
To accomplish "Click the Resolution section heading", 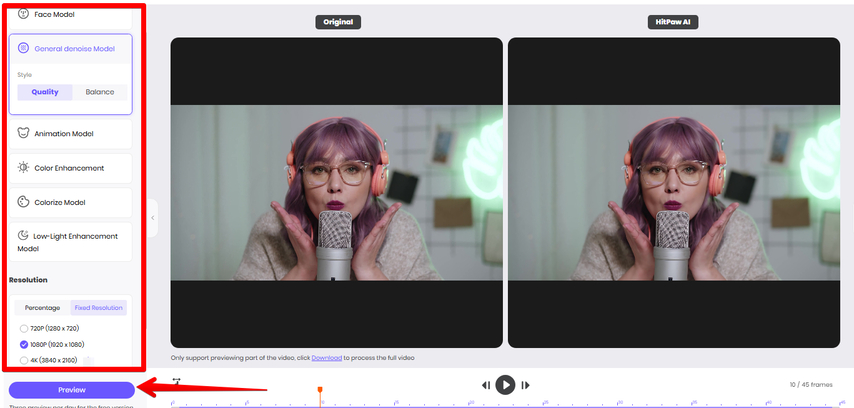I will pyautogui.click(x=28, y=280).
